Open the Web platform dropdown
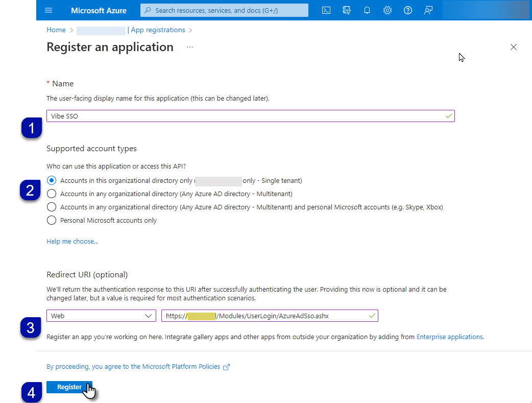Image resolution: width=532 pixels, height=403 pixels. pos(101,316)
